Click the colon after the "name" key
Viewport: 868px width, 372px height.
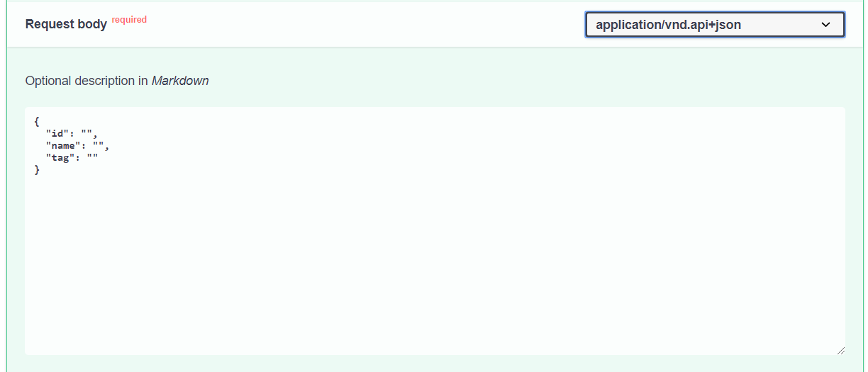[83, 146]
